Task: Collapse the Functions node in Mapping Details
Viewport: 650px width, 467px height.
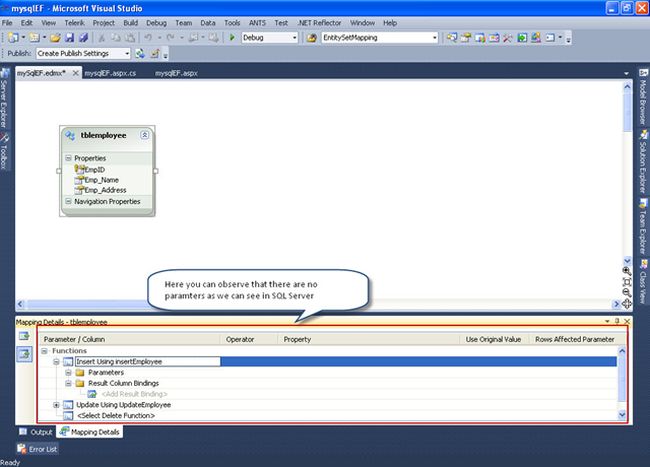Action: tap(44, 351)
